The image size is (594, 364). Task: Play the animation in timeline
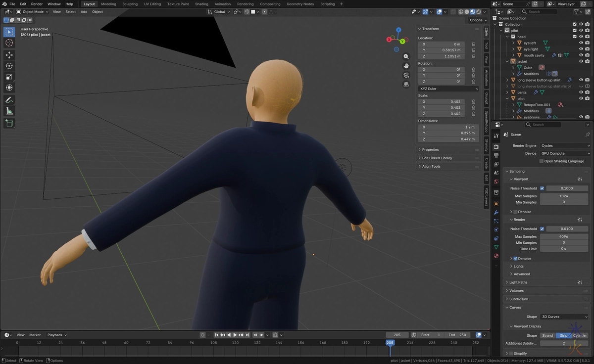click(235, 335)
